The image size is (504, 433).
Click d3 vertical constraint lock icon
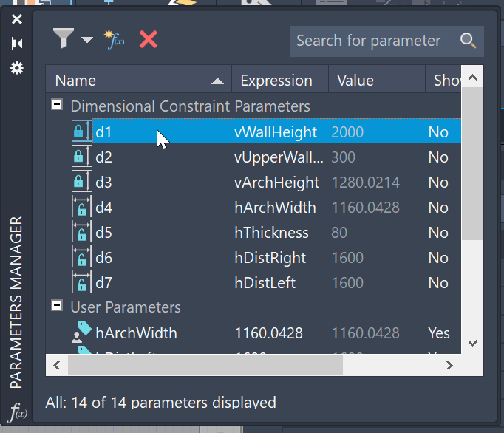coord(81,182)
